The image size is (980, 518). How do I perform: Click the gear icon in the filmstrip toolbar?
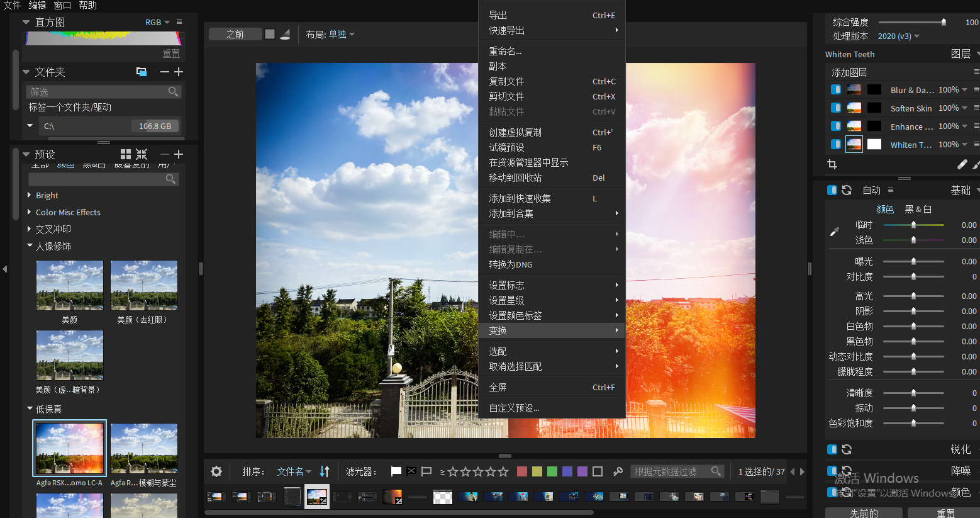tap(216, 471)
